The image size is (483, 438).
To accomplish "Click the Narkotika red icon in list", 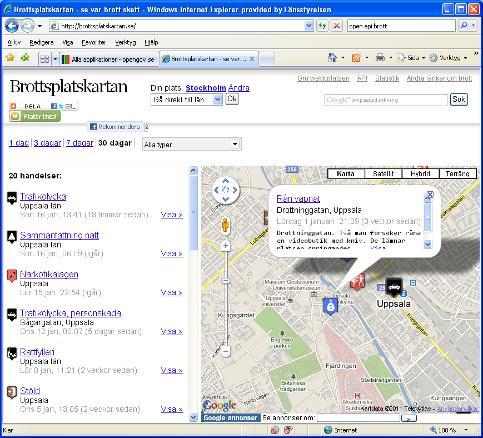I will click(12, 276).
